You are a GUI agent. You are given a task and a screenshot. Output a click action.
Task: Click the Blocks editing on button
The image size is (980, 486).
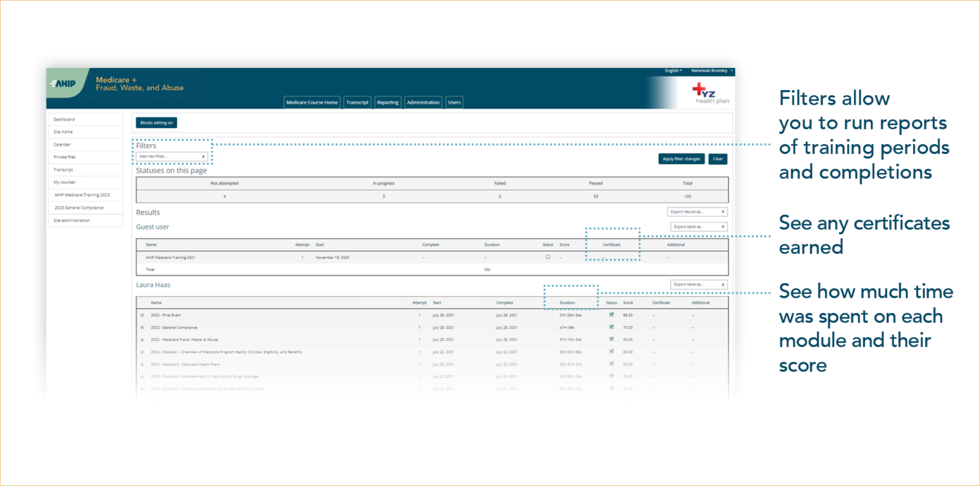pos(156,123)
